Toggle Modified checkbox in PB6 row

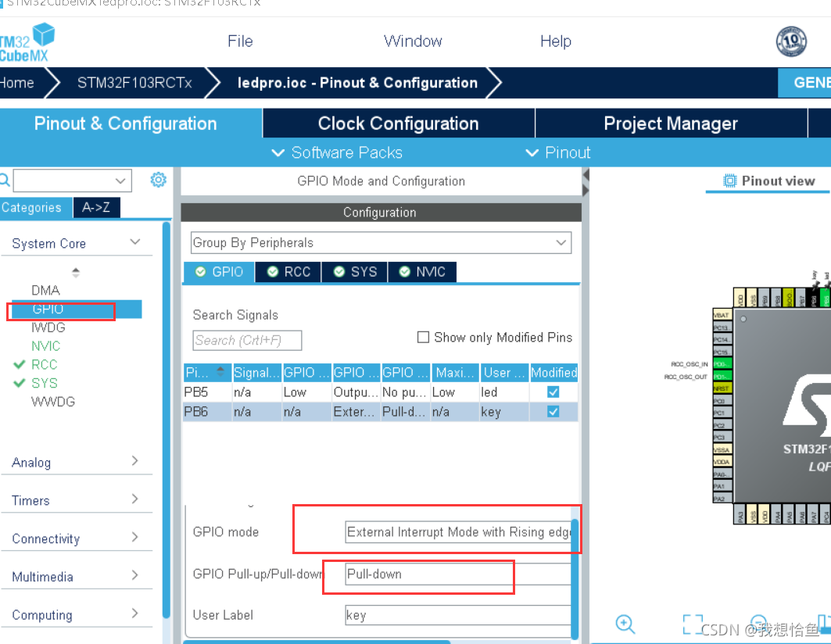coord(553,411)
